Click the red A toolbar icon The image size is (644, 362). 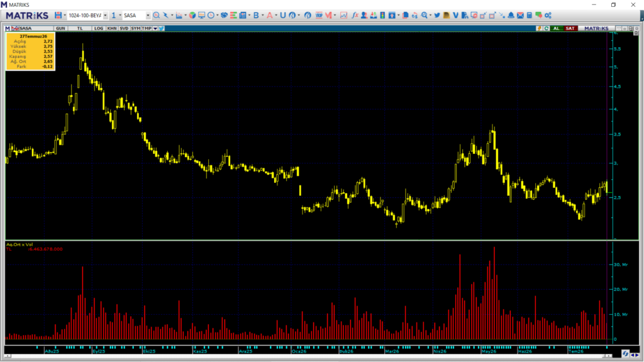click(x=269, y=15)
